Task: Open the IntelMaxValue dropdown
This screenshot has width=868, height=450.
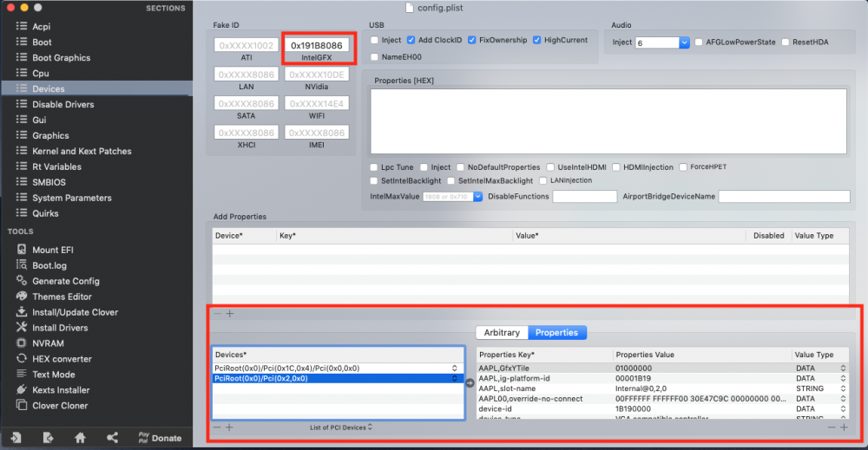Action: [477, 196]
